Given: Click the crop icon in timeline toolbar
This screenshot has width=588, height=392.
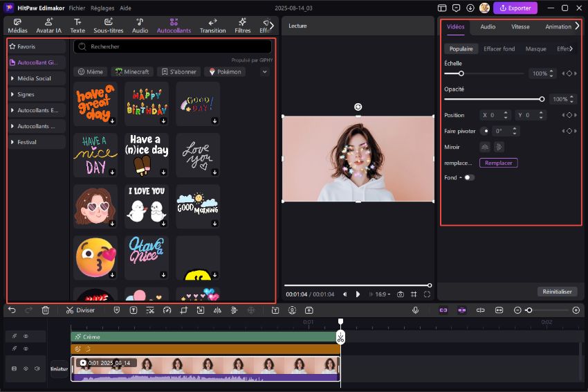Looking at the screenshot, I should pos(184,310).
